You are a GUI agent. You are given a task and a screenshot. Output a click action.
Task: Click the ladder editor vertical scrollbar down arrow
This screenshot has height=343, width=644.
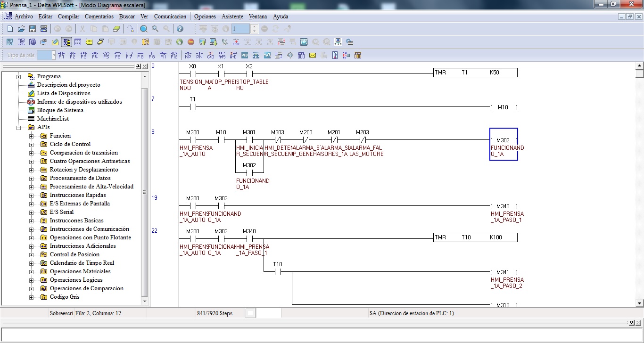coord(639,303)
